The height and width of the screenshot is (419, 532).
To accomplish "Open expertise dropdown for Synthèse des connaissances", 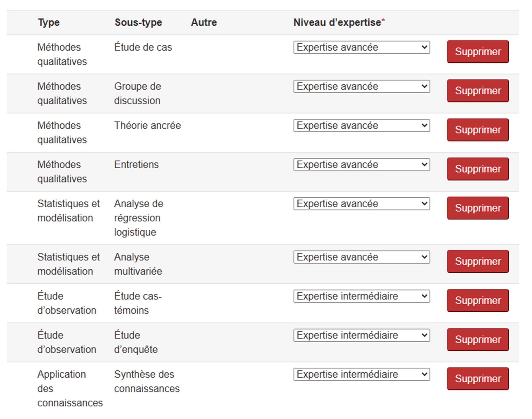I will tap(361, 374).
